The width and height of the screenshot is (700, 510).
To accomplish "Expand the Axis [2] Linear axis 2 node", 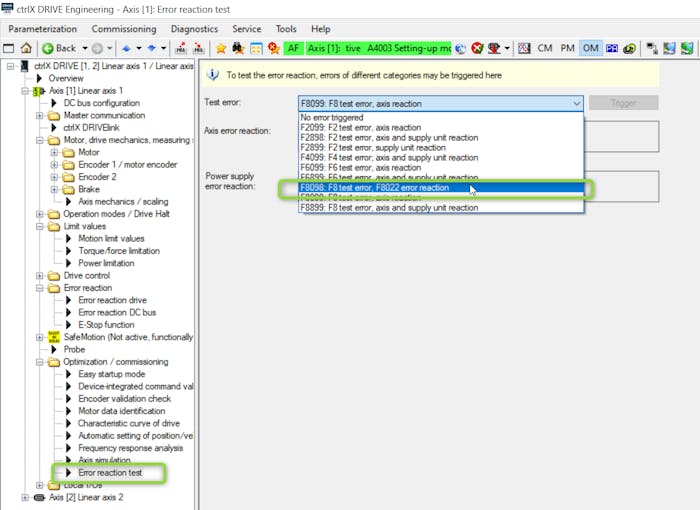I will coord(25,497).
